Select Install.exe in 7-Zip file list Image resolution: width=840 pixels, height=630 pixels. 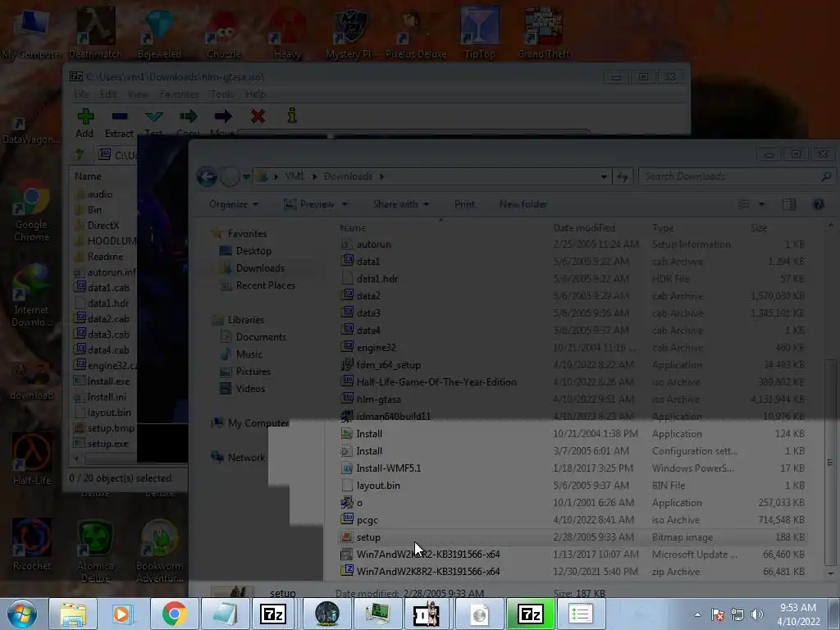108,381
